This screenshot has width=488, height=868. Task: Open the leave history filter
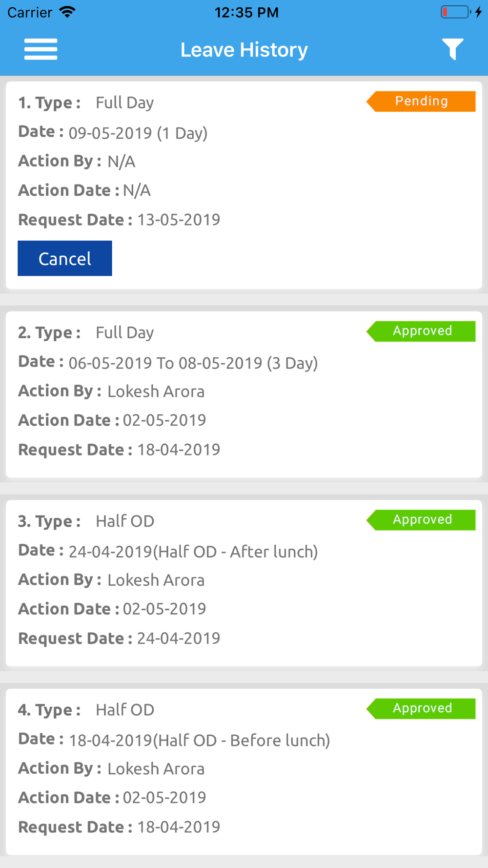coord(452,49)
